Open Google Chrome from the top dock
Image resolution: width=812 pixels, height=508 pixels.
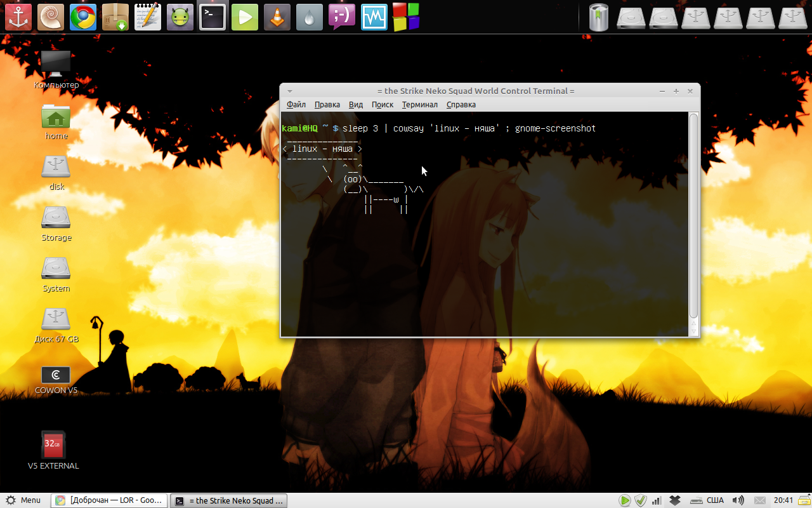(83, 17)
